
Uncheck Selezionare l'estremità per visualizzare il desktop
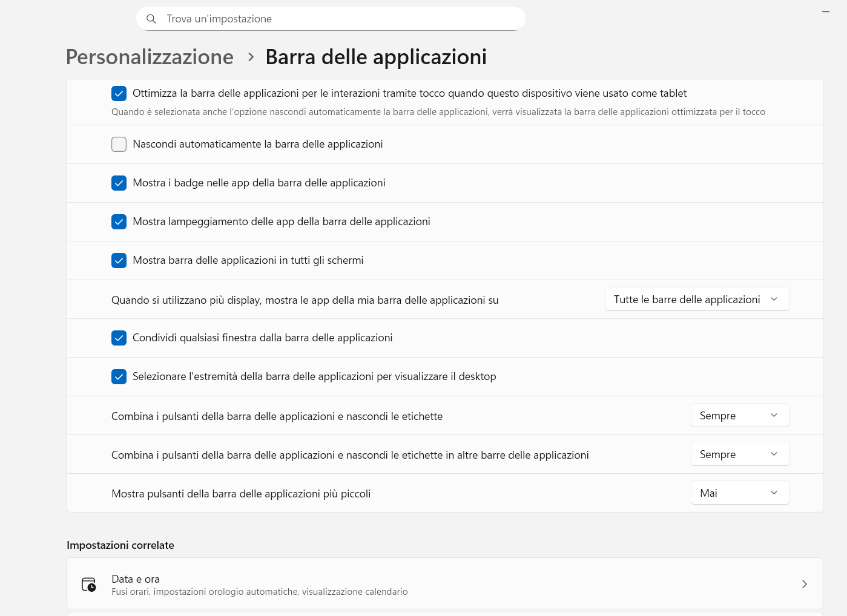pyautogui.click(x=119, y=376)
